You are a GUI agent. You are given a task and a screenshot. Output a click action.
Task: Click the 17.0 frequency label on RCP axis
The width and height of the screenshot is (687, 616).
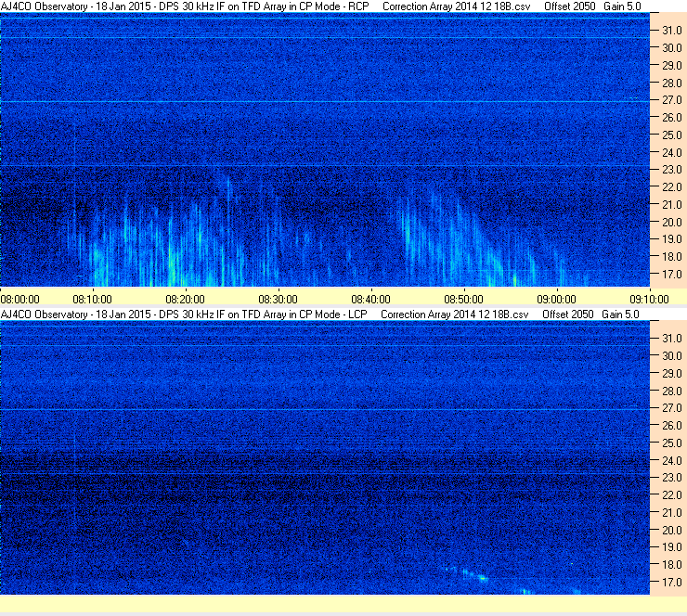coord(671,275)
